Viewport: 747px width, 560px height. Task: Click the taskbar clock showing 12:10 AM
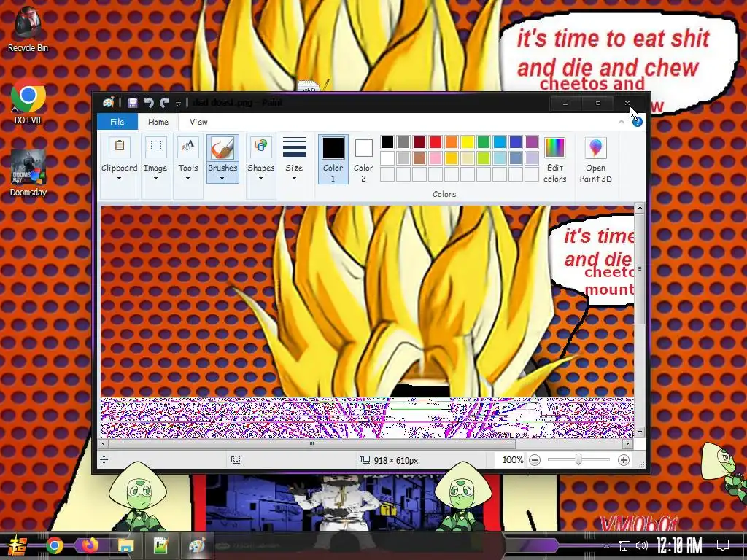(x=679, y=545)
